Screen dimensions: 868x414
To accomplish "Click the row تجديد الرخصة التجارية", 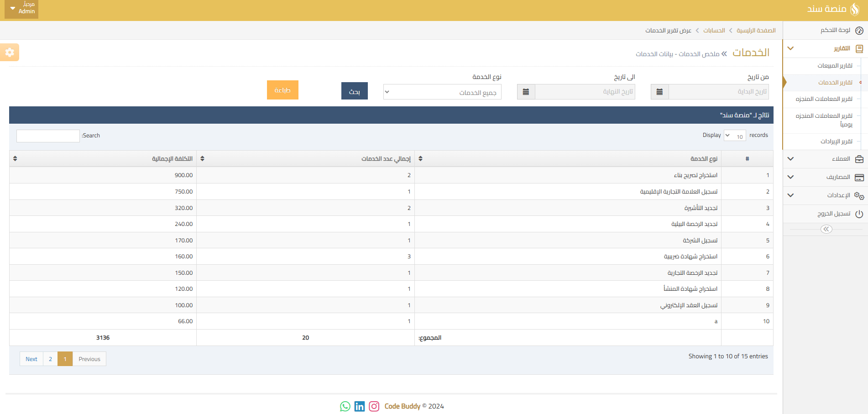I will point(391,273).
